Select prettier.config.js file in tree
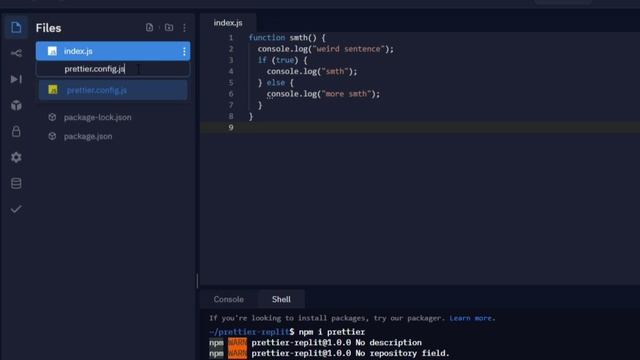640x360 pixels. pos(113,90)
